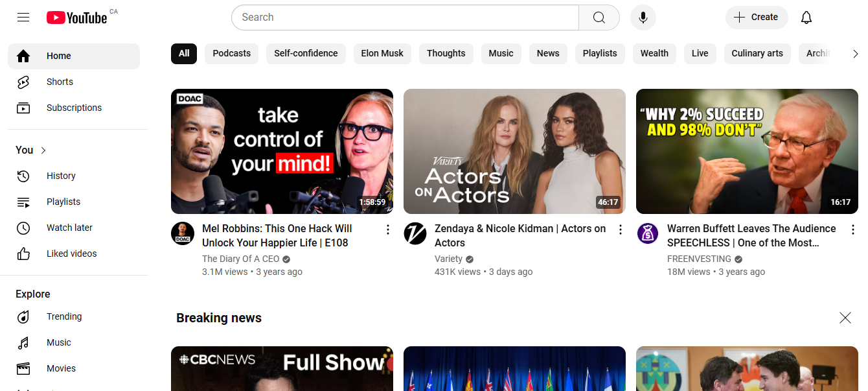Click the Explore section heading
The image size is (868, 391).
tap(33, 294)
